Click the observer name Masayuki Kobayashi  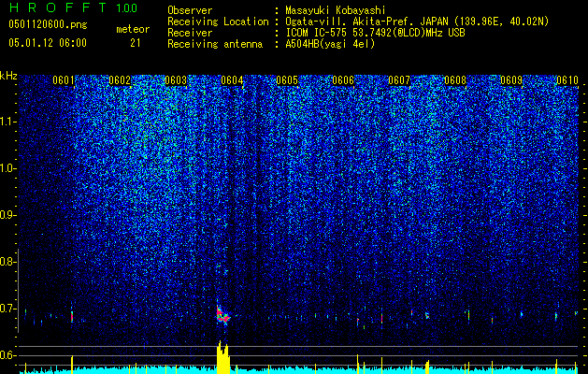[x=336, y=11]
